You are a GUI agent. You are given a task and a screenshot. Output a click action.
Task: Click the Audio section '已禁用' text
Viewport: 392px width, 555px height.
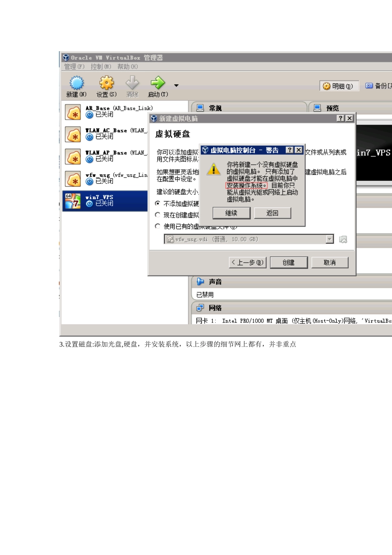[205, 294]
